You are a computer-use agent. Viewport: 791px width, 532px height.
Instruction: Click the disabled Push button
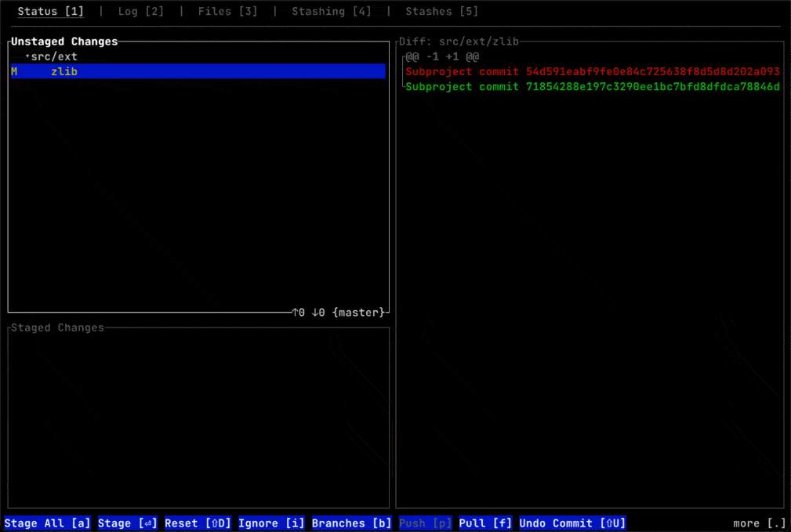tap(424, 523)
